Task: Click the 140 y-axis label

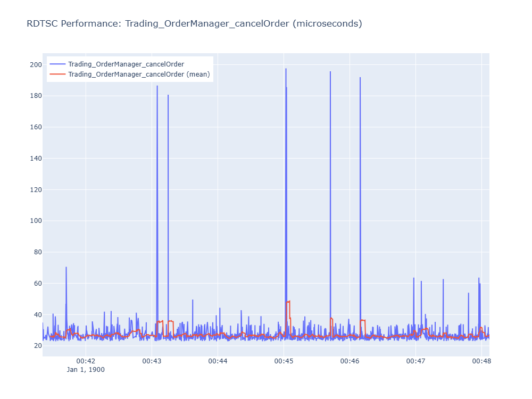Action: click(x=36, y=158)
